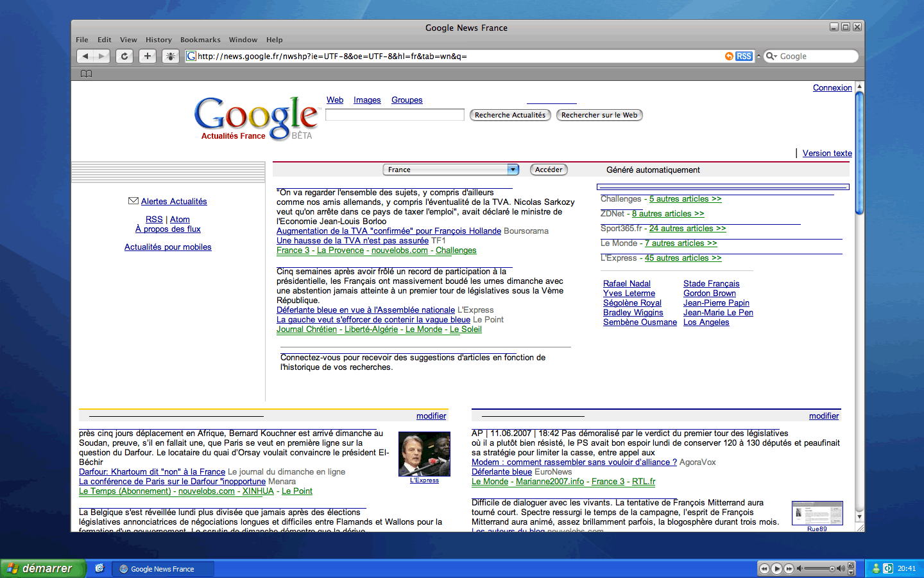Open the Rue89 page thumbnail

(817, 513)
